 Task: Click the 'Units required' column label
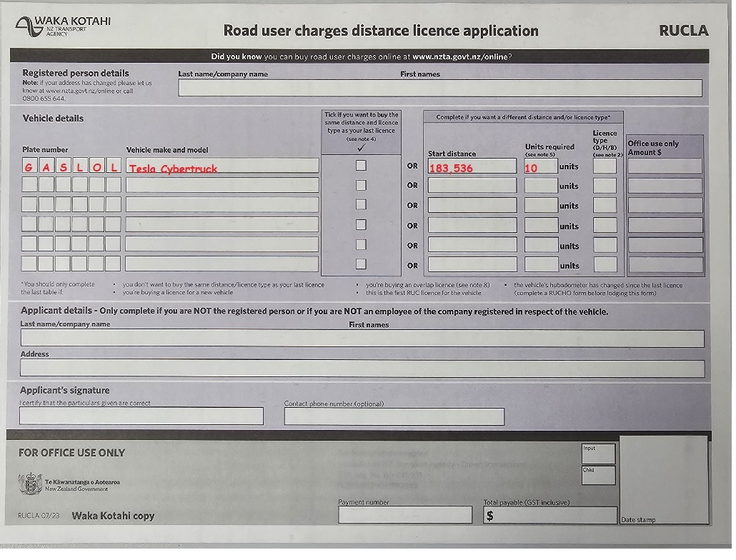coord(549,147)
